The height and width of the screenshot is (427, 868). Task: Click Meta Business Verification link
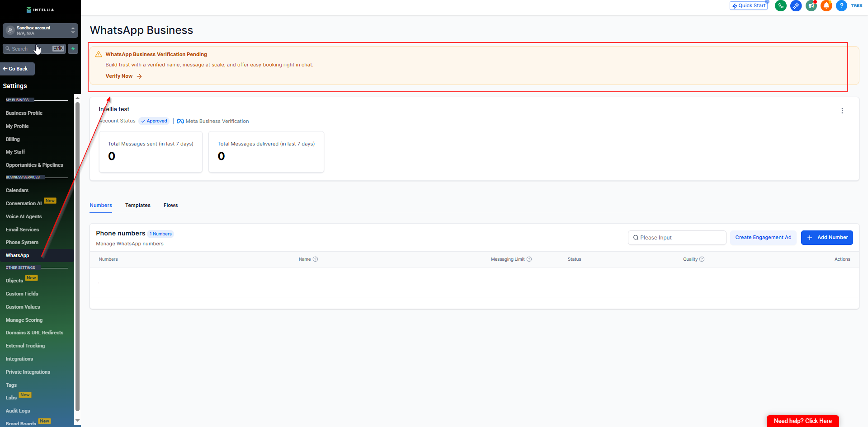point(217,121)
